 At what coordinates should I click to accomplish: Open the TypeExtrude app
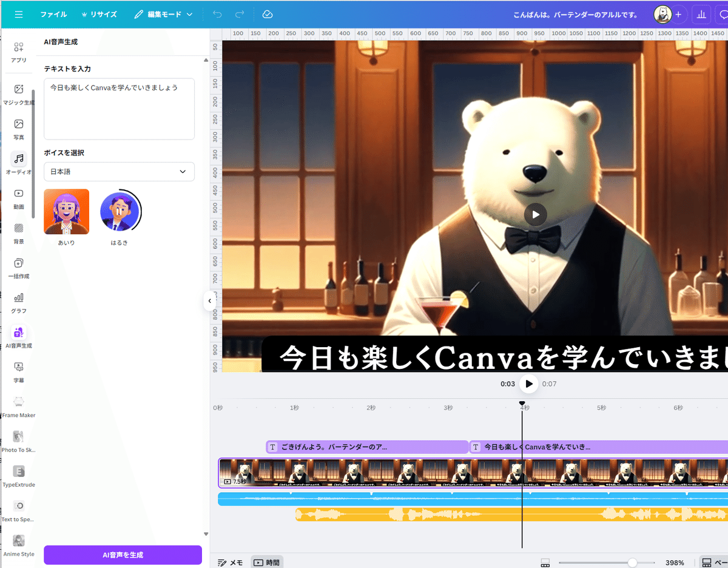pyautogui.click(x=19, y=476)
